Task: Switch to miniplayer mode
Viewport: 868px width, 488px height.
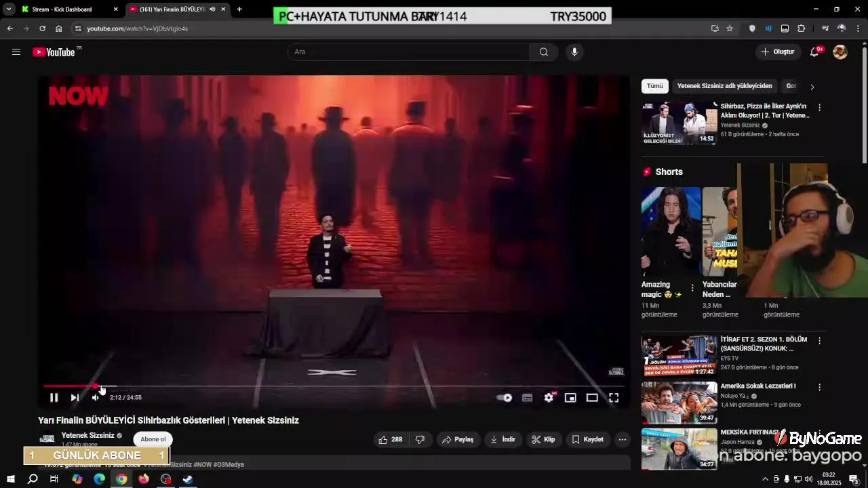Action: point(570,398)
